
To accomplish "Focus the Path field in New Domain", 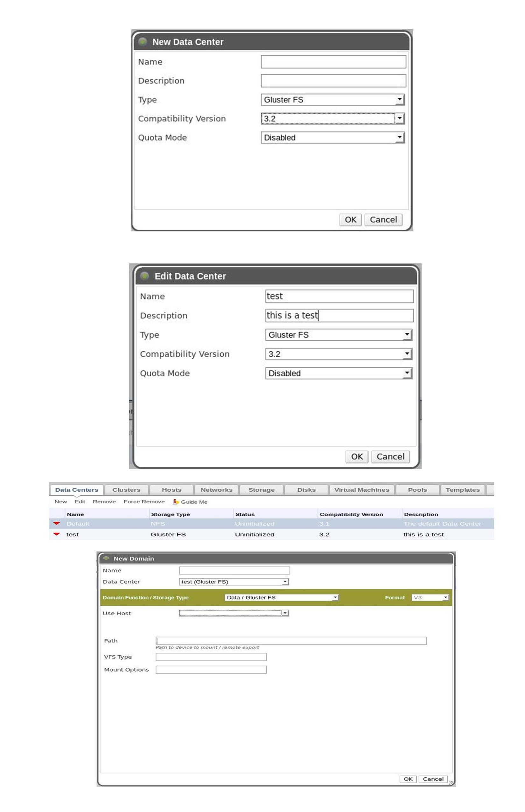I will point(291,641).
